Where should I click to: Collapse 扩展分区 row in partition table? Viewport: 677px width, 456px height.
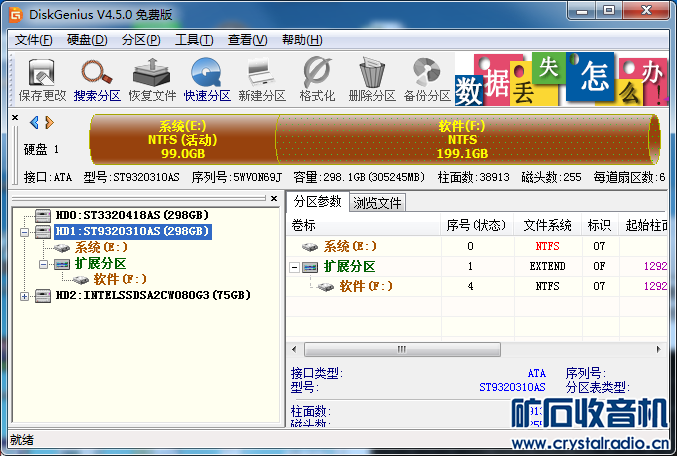294,268
